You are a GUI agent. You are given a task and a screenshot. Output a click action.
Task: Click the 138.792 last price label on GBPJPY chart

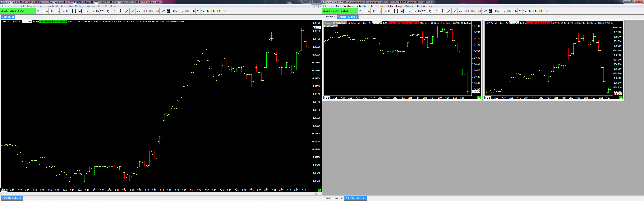618,94
